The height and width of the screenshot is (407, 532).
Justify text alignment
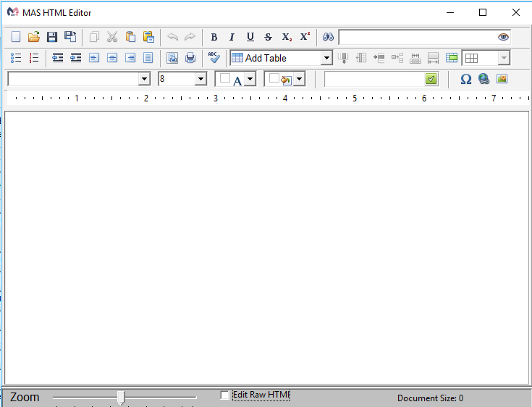[x=148, y=58]
